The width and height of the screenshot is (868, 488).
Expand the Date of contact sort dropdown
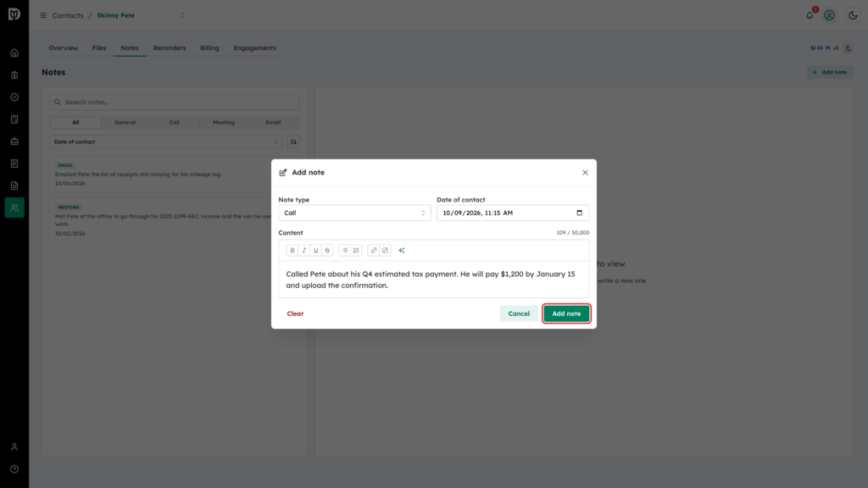(165, 142)
